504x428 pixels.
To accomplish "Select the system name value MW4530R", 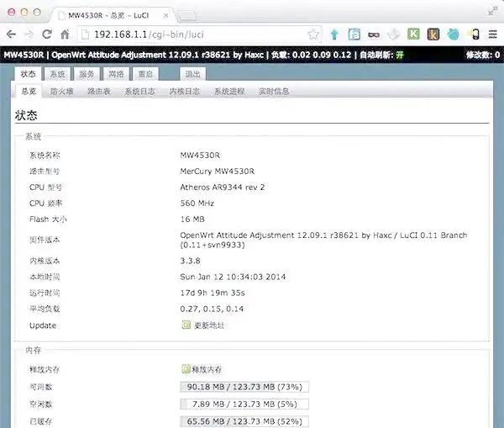I will (x=200, y=155).
